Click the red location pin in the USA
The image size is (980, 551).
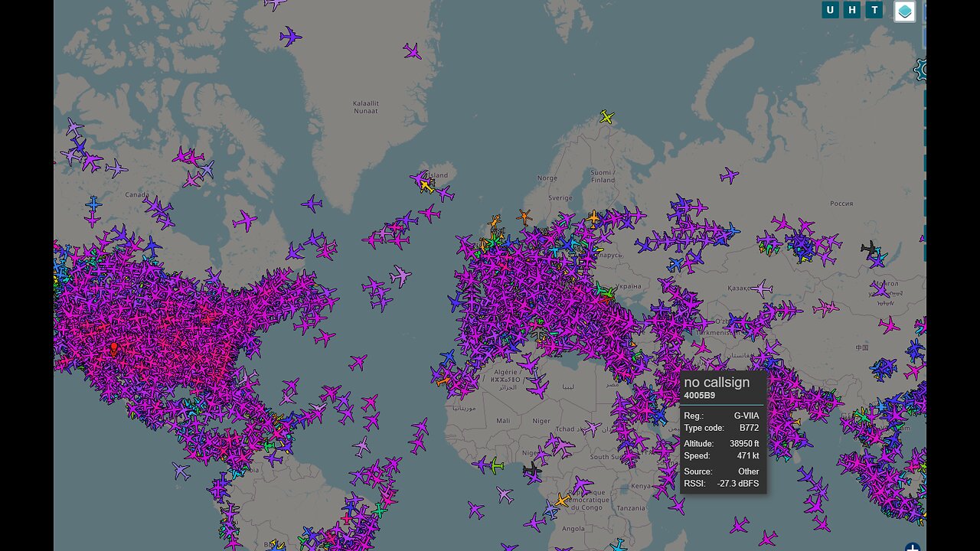[x=114, y=349]
